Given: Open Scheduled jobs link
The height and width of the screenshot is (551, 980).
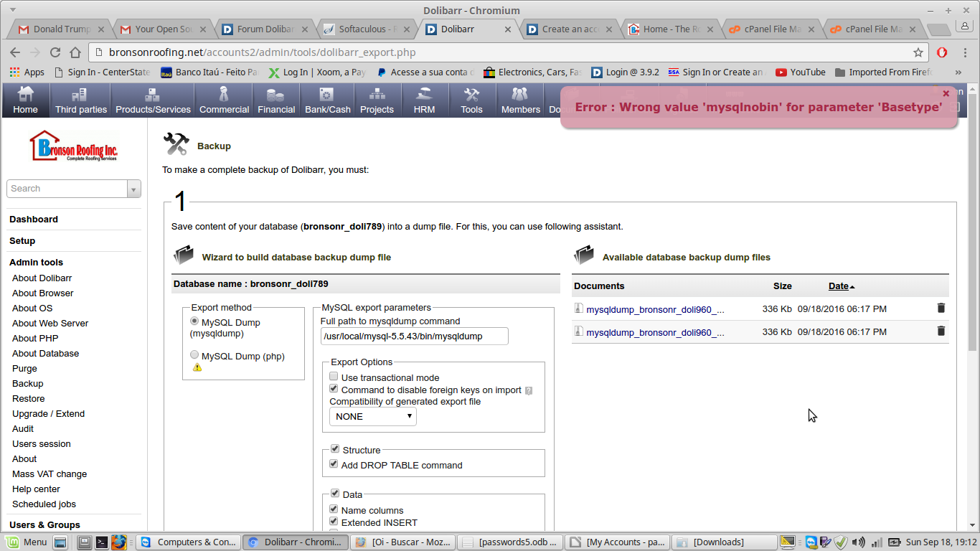Looking at the screenshot, I should click(x=44, y=504).
